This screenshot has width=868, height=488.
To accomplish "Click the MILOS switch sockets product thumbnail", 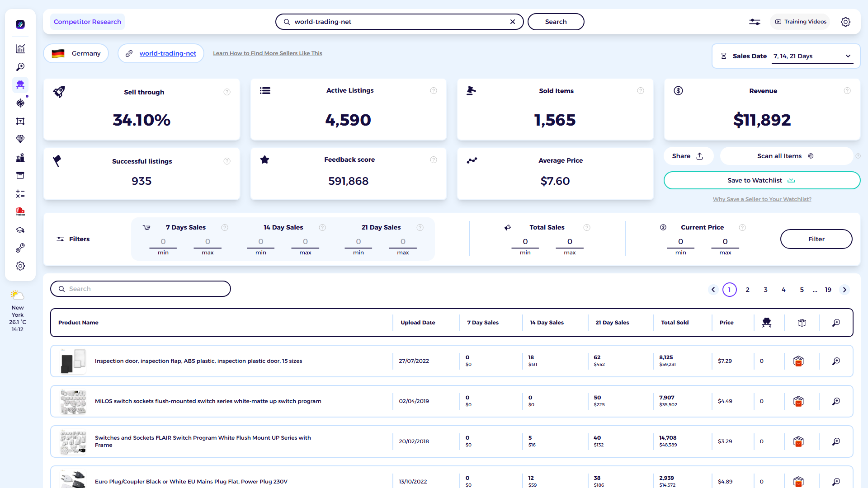I will (73, 401).
